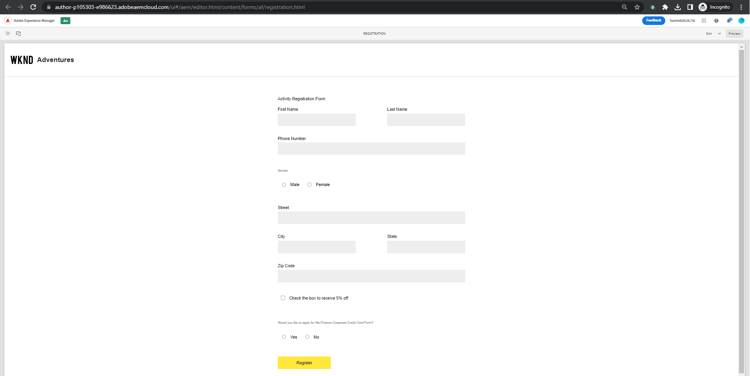Click the Adobe Experience Manager title text
The width and height of the screenshot is (750, 376).
(x=34, y=21)
